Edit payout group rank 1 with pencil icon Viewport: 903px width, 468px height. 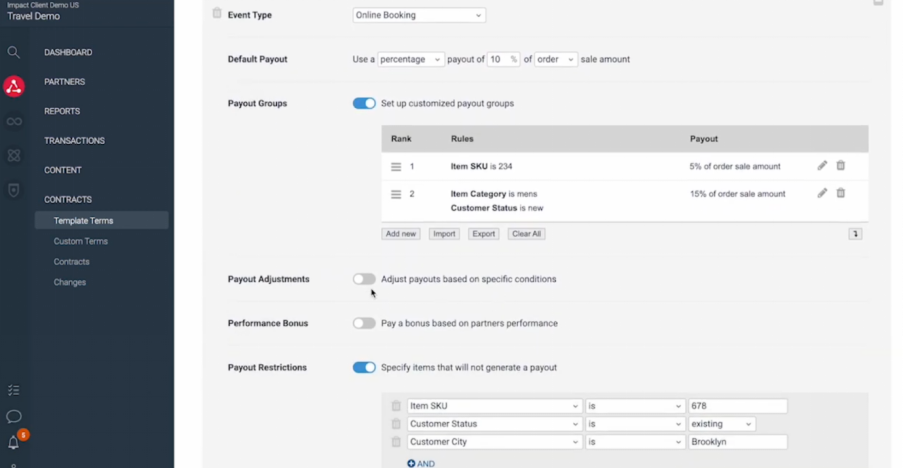pyautogui.click(x=822, y=166)
